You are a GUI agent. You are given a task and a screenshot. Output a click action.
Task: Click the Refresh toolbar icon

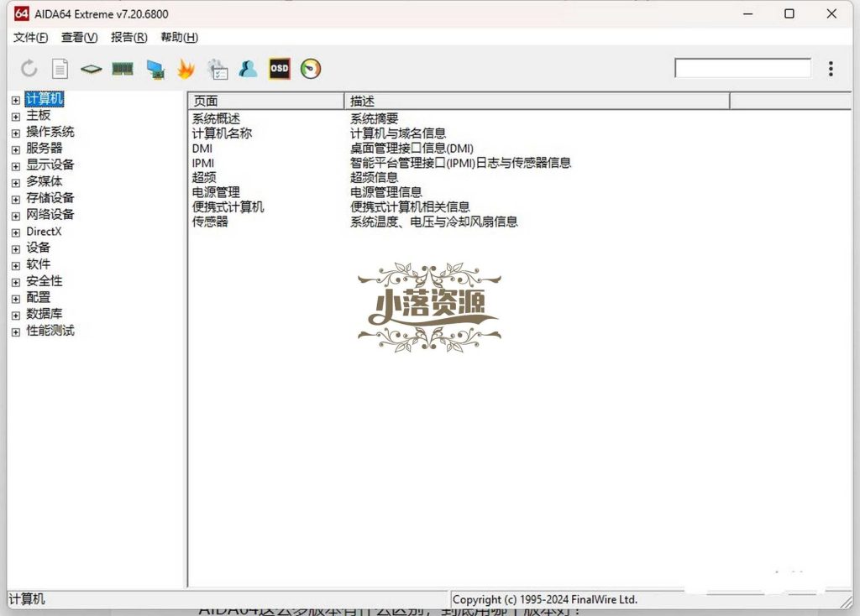click(29, 69)
